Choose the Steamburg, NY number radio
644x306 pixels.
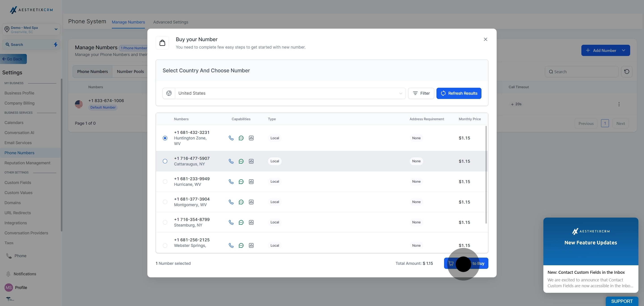click(x=165, y=222)
